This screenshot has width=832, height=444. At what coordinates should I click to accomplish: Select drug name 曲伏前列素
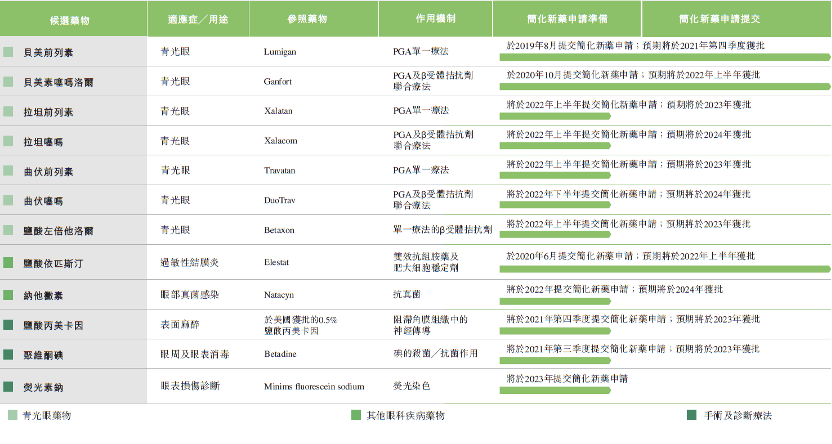(48, 171)
